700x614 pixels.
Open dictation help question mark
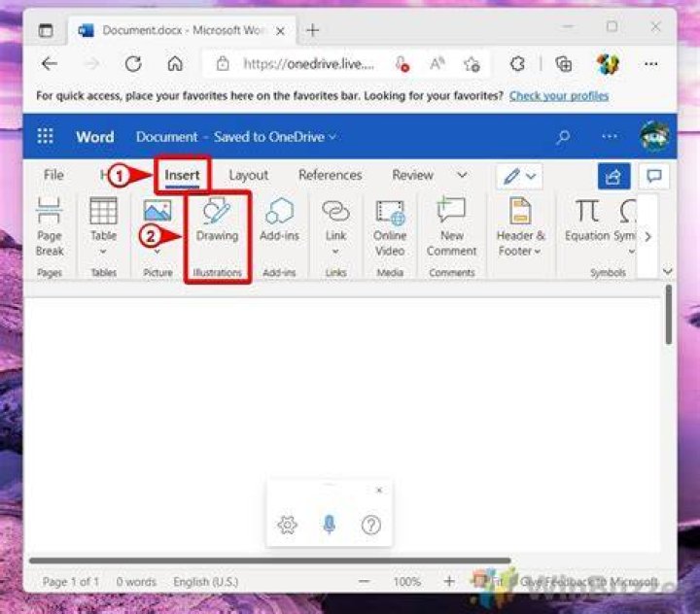pyautogui.click(x=371, y=526)
